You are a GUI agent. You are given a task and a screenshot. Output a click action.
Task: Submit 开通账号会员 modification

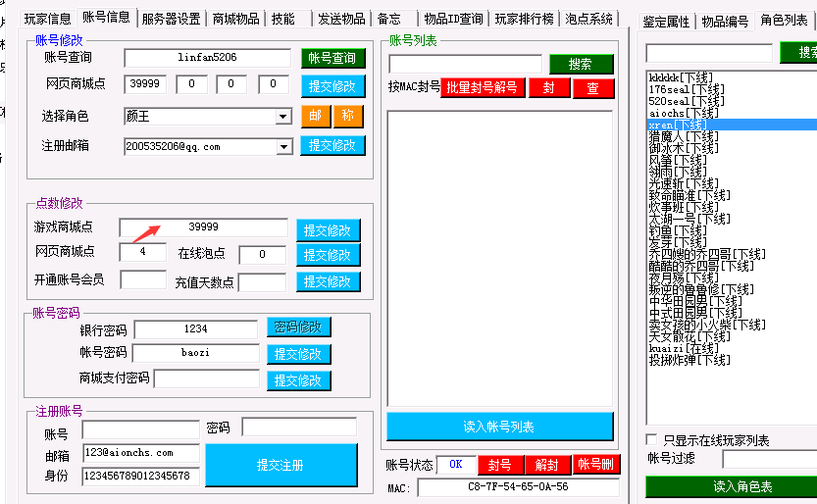(x=328, y=281)
